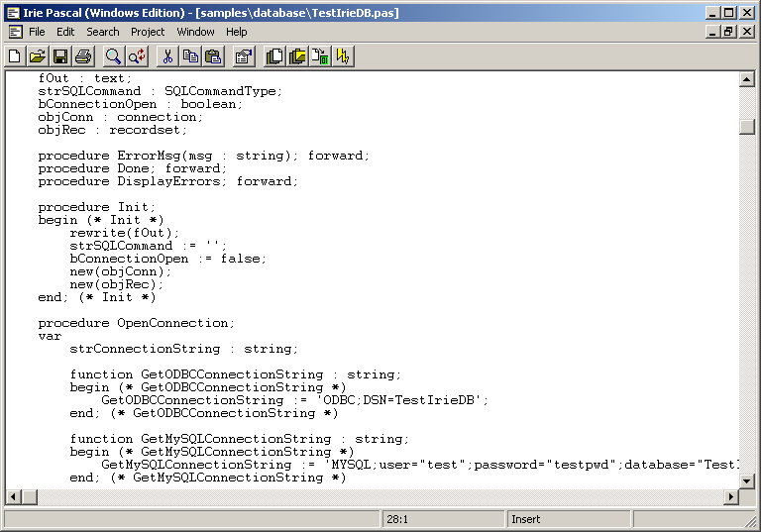The image size is (761, 532).
Task: Open properties with the checklist icon
Action: coord(244,56)
